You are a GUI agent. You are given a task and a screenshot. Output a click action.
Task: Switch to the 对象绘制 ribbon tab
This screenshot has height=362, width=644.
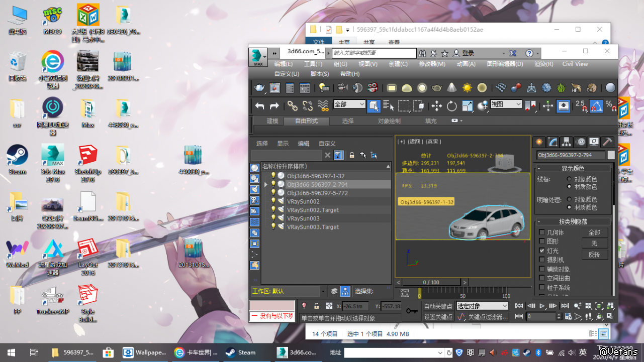(x=389, y=121)
